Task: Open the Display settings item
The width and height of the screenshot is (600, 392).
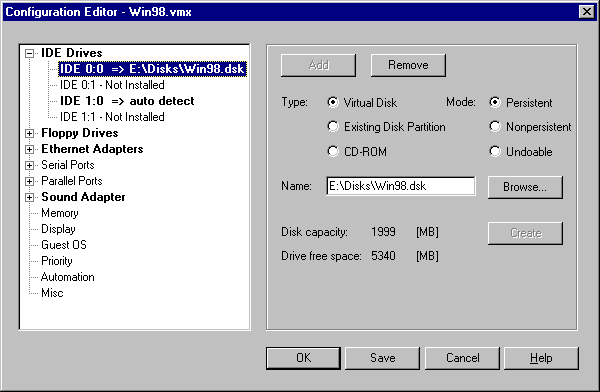Action: 58,229
